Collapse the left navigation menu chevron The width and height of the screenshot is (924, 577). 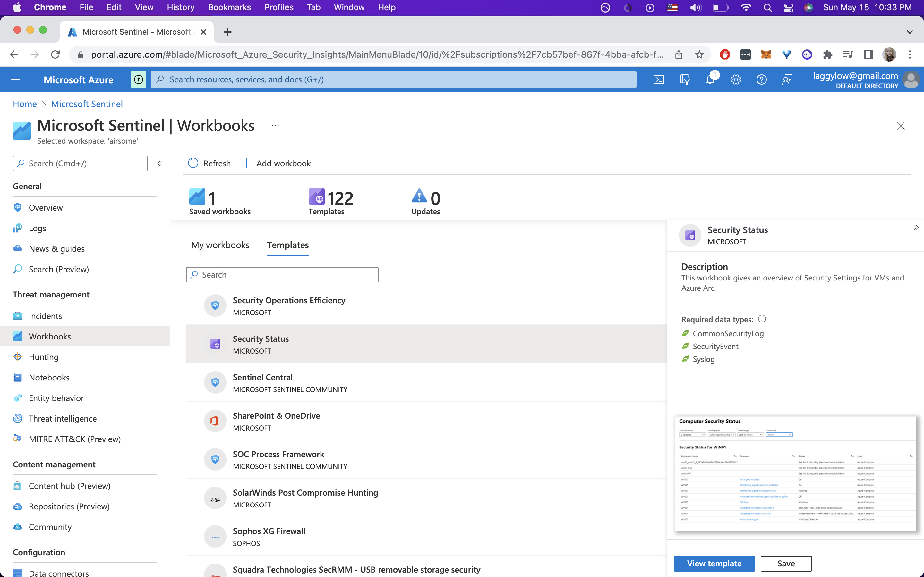pos(160,163)
